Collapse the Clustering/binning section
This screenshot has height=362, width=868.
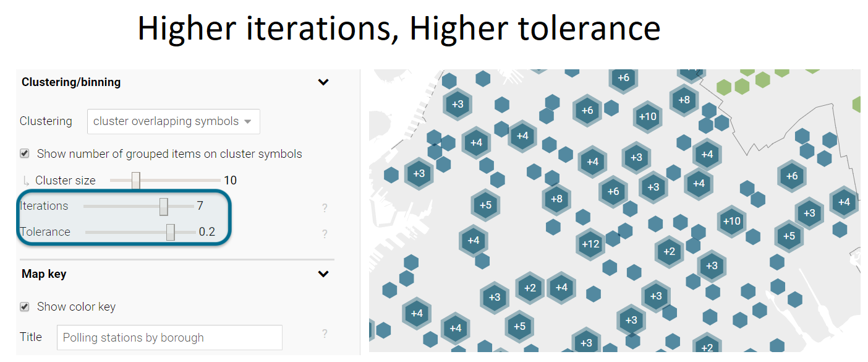(x=323, y=82)
